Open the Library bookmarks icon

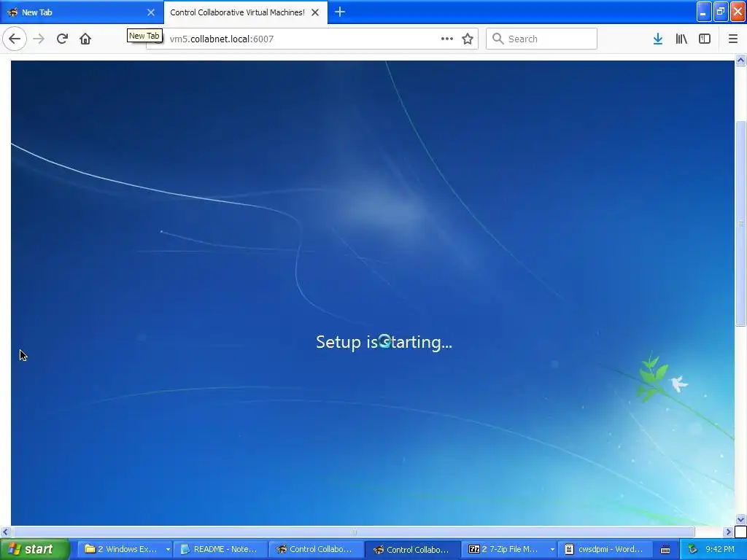pos(681,39)
